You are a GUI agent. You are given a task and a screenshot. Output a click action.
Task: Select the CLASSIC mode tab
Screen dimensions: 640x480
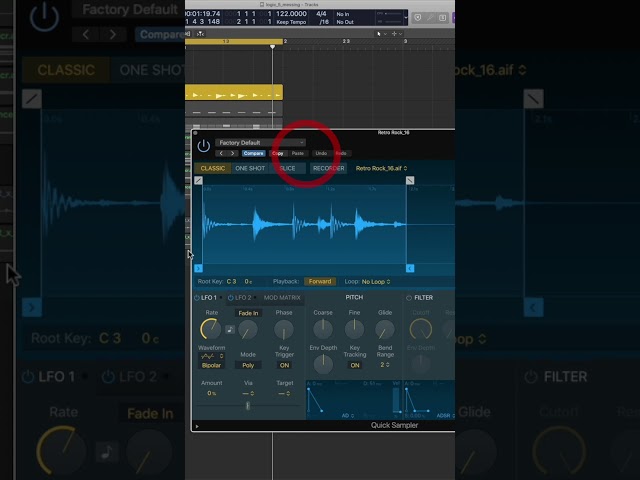click(213, 168)
